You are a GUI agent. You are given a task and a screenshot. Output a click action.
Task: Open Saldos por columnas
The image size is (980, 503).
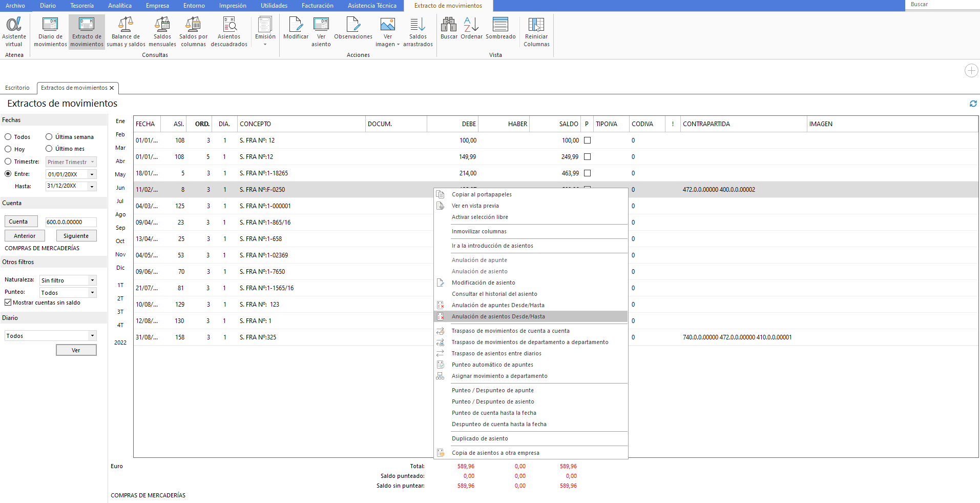[193, 32]
